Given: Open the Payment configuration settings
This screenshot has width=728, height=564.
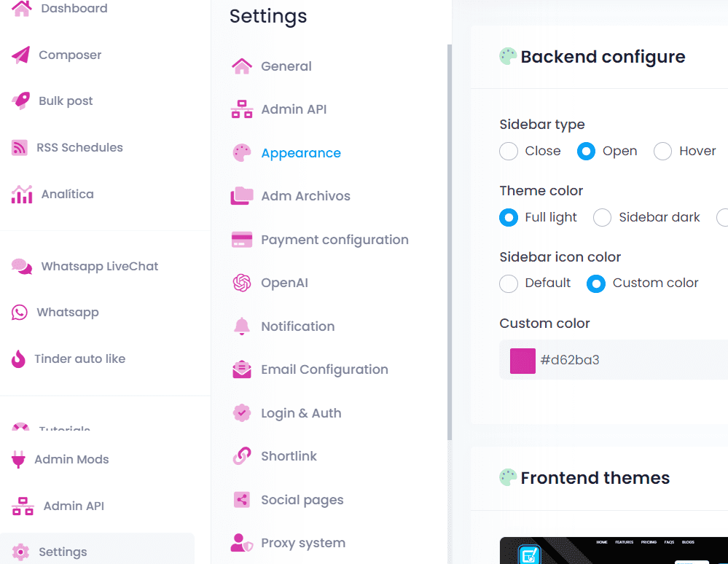Looking at the screenshot, I should tap(334, 240).
